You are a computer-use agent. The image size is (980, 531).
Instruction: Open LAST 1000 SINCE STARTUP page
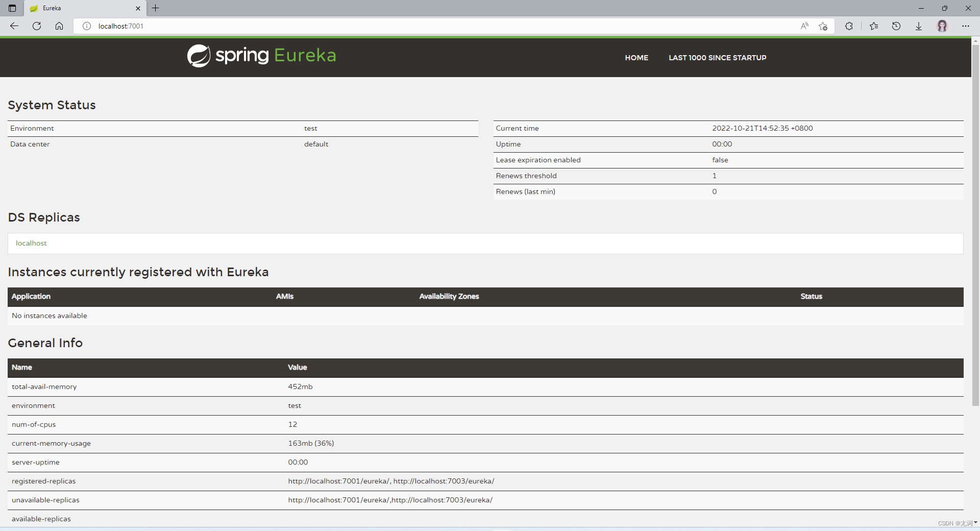[718, 58]
